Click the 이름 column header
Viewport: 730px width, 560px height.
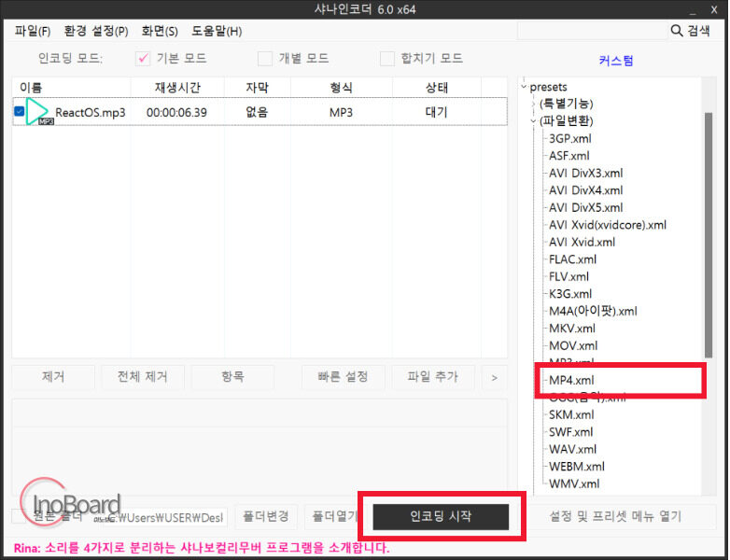71,88
